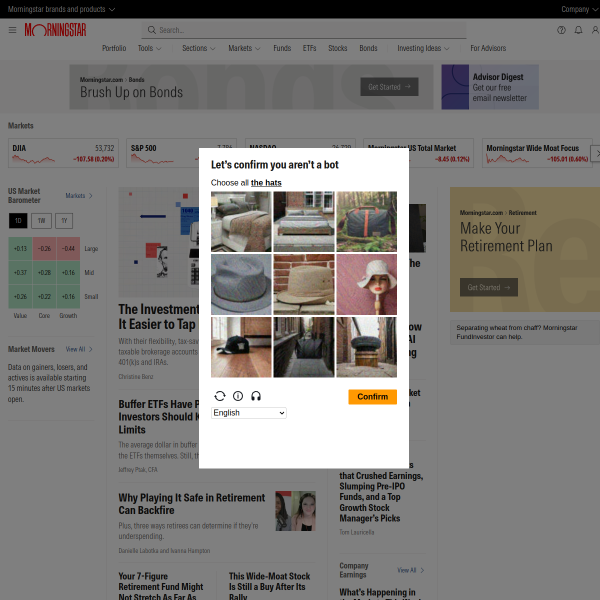The width and height of the screenshot is (600, 600).
Task: Select the bed with floral blanket image
Action: click(241, 222)
